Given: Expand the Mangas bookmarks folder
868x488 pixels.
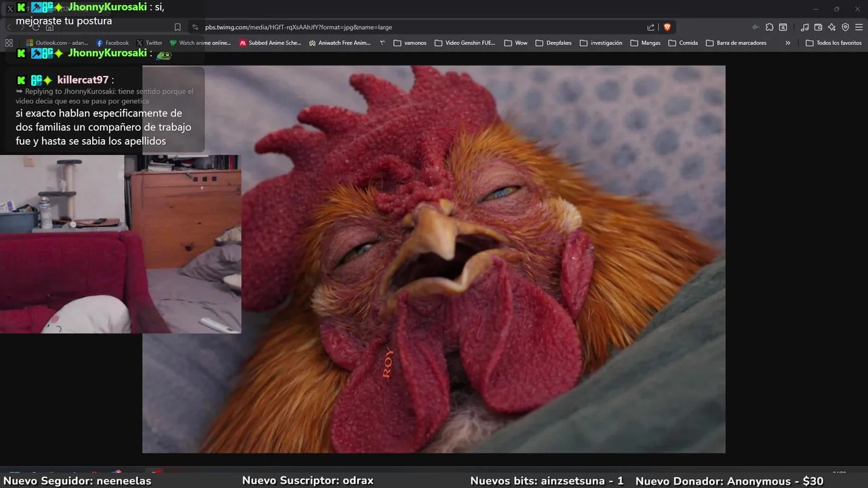Looking at the screenshot, I should pos(646,43).
